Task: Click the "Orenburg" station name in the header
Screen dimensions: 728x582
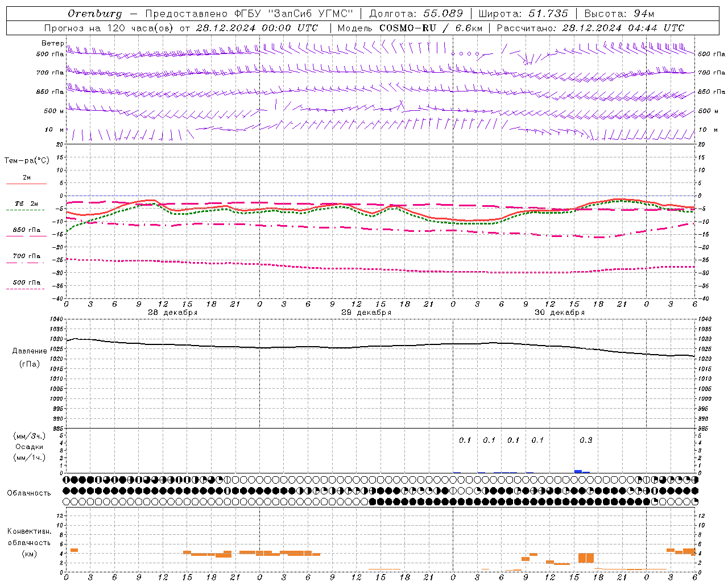Action: click(x=94, y=13)
